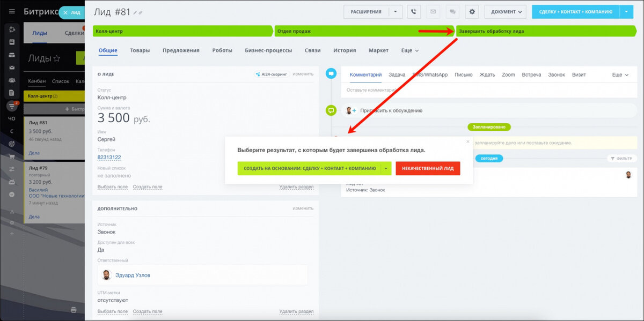Copy lead link via chain icon
The image size is (644, 321).
[141, 12]
